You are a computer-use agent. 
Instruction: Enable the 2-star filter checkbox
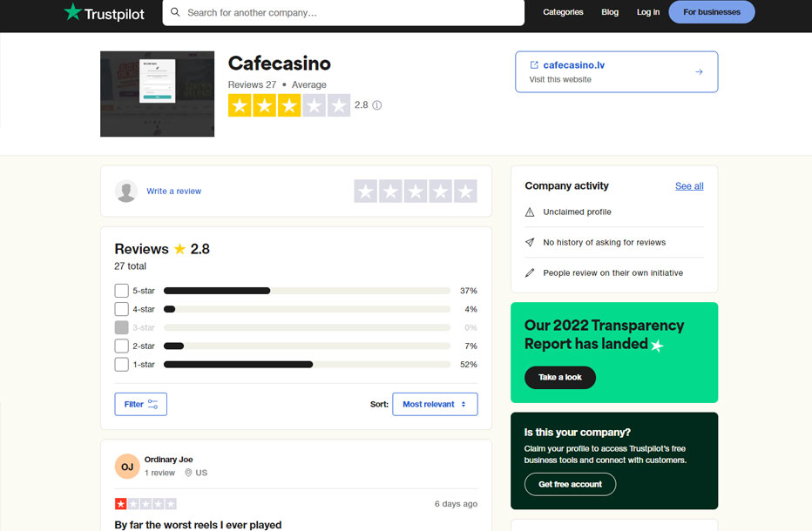tap(122, 346)
